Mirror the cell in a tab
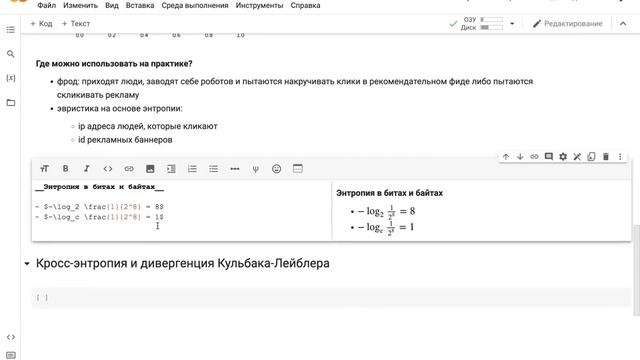Screen dimensions: 640x360 pyautogui.click(x=591, y=156)
